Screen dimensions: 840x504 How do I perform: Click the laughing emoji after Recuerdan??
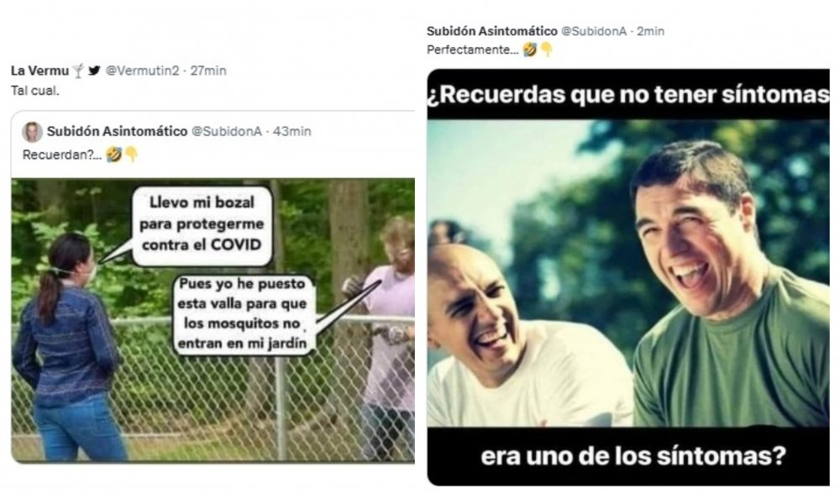tap(113, 155)
